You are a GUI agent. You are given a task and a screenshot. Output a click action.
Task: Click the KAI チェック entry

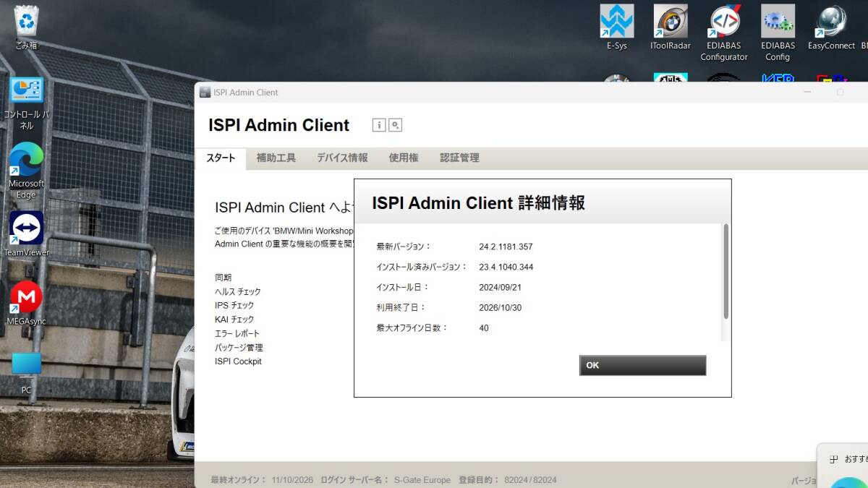234,319
